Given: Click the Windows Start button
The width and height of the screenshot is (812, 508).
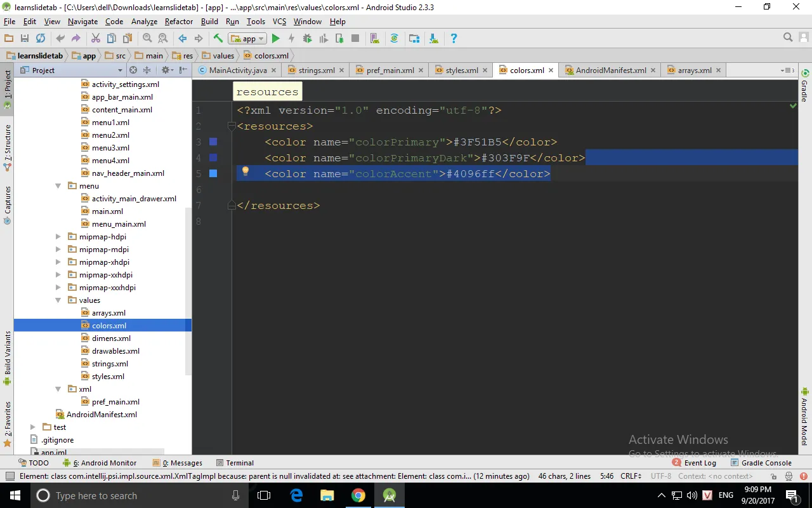Looking at the screenshot, I should click(15, 495).
